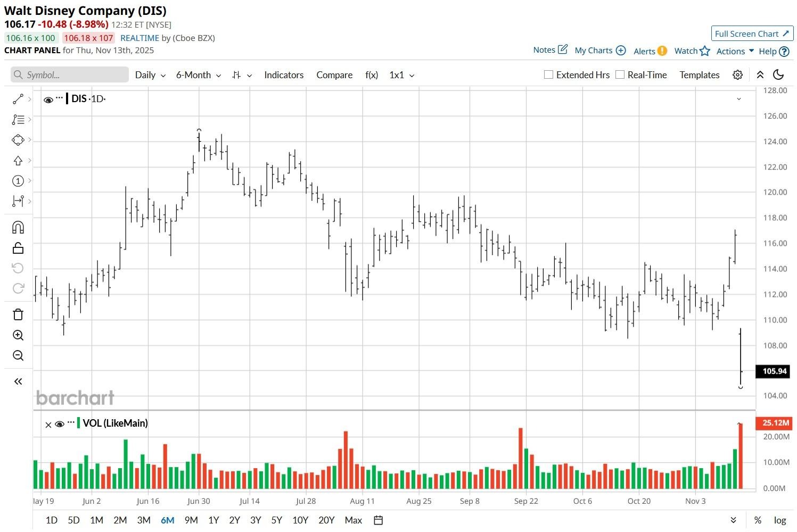Click the 25.12M volume label
797x532 pixels.
pyautogui.click(x=775, y=423)
